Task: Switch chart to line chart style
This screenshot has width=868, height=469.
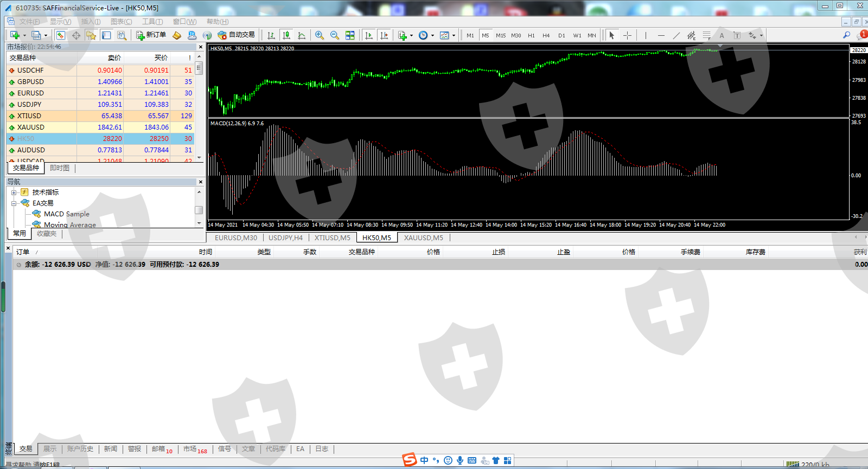Action: point(302,35)
